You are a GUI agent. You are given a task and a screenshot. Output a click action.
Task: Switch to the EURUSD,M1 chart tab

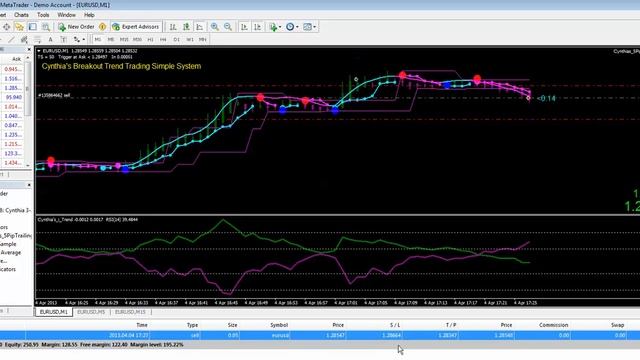(x=53, y=312)
